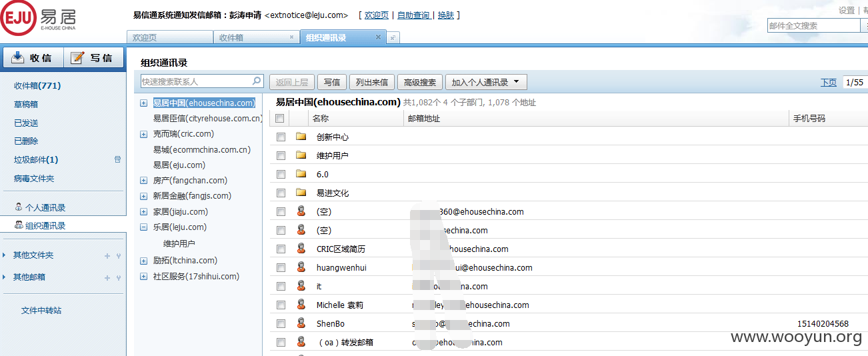Screen dimensions: 868x356
Task: Expand the 房产(fangchan.com) tree node
Action: click(143, 181)
